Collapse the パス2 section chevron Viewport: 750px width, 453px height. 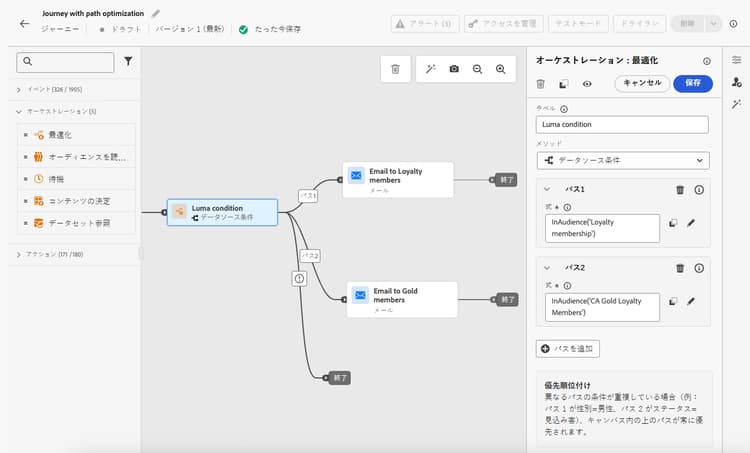(x=547, y=268)
